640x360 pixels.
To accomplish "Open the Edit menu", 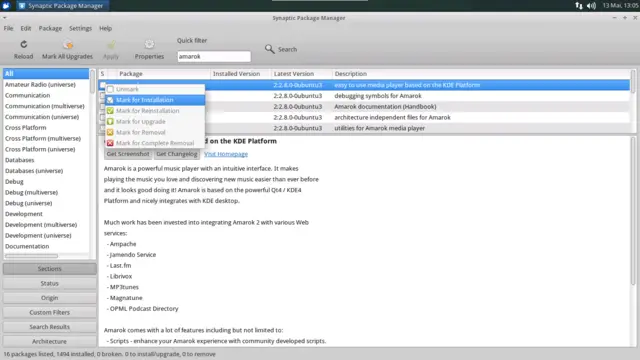I will 26,28.
